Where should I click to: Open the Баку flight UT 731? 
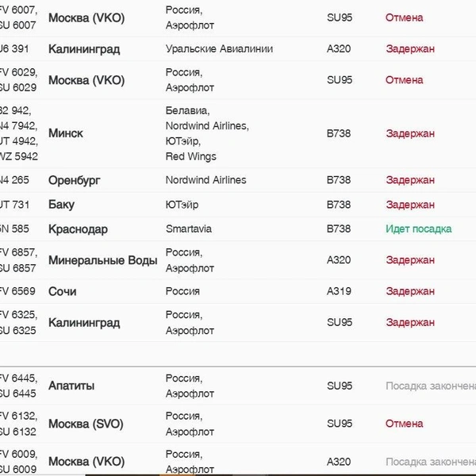(x=238, y=205)
